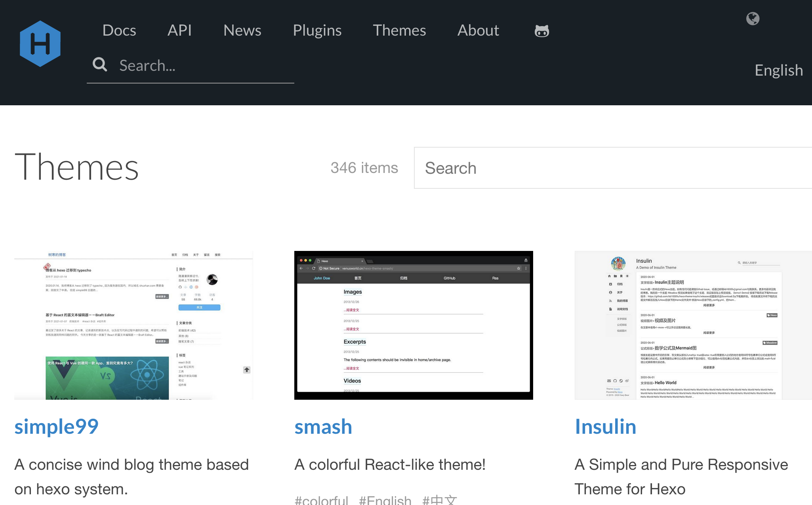This screenshot has width=812, height=505.
Task: Click the News navigation item
Action: (242, 30)
